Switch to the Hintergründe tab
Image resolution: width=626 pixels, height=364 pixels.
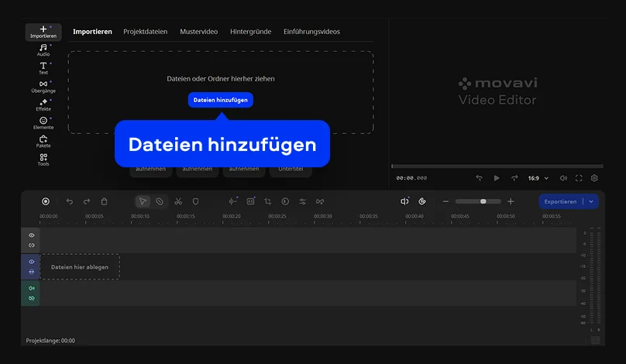pos(250,32)
